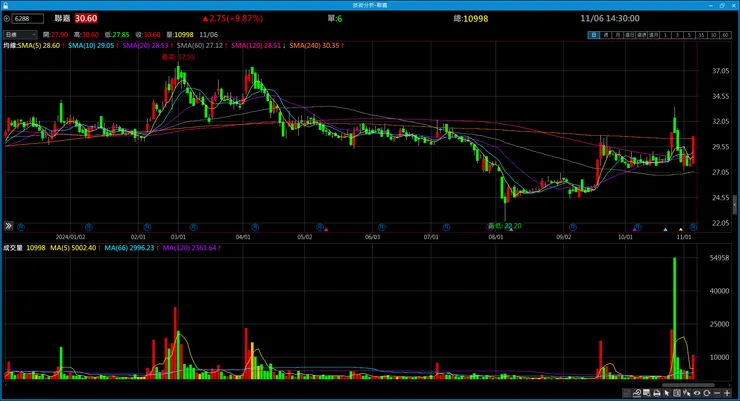The image size is (740, 401).
Task: Click the 成交量 volume panel label
Action: pos(13,248)
